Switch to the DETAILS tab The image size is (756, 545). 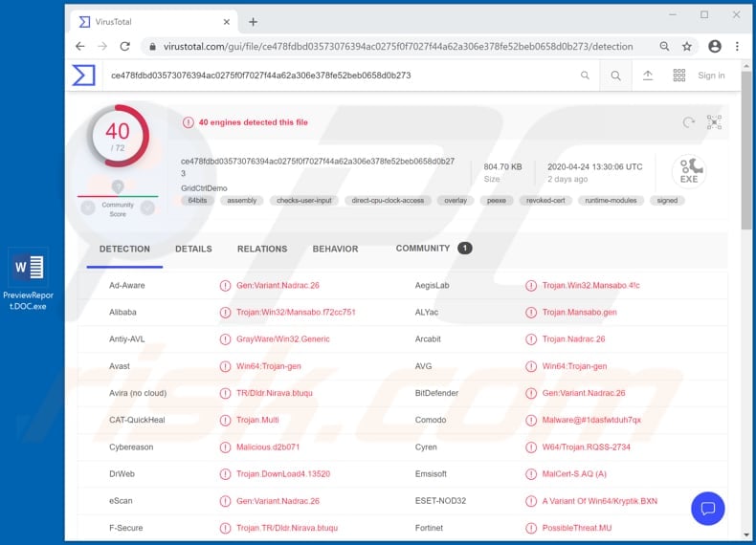(x=193, y=250)
